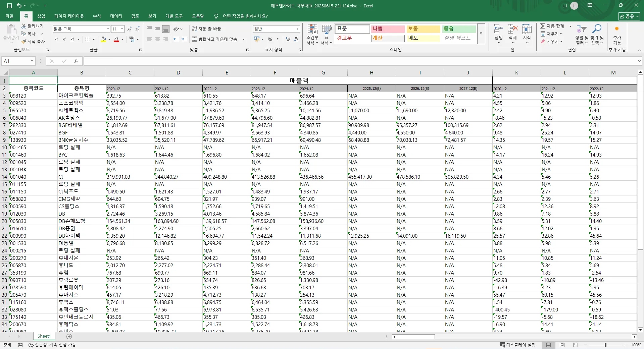The image size is (644, 349).
Task: Expand the cell styles gallery
Action: pos(481,34)
